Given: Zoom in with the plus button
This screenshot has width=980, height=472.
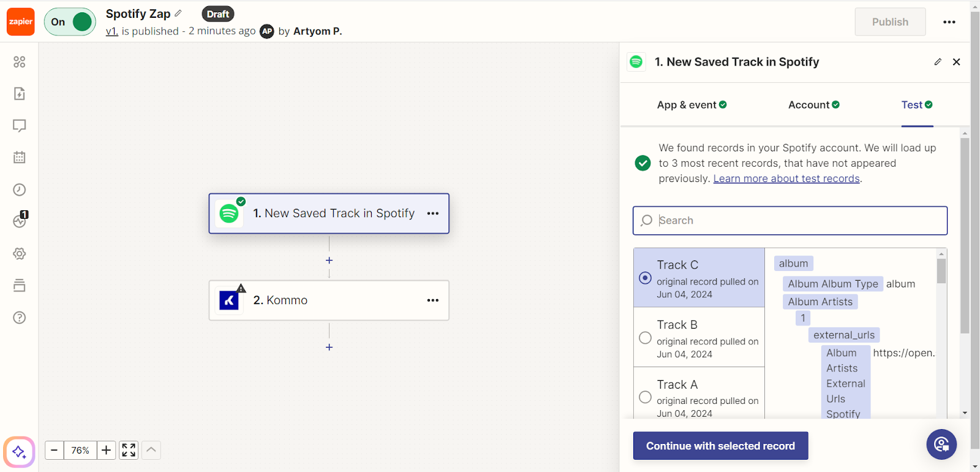Looking at the screenshot, I should [106, 451].
